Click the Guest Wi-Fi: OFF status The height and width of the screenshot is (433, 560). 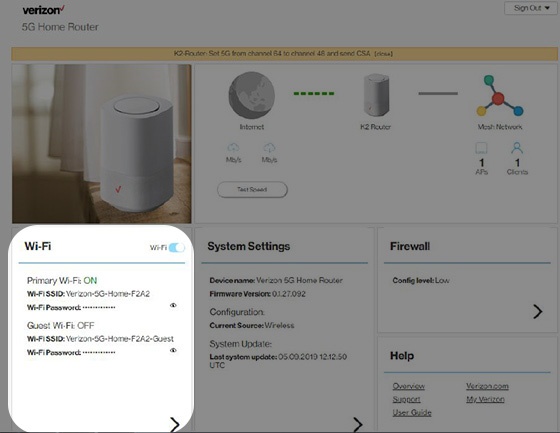(60, 325)
